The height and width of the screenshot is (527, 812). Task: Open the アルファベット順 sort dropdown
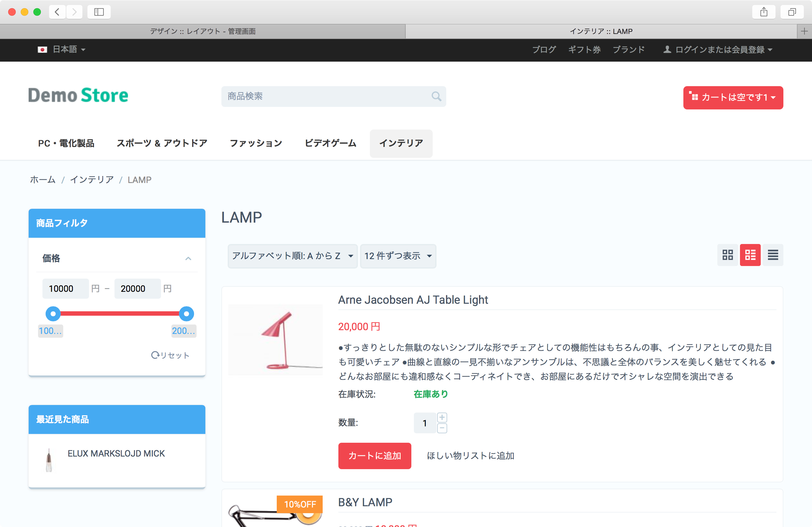(x=292, y=256)
